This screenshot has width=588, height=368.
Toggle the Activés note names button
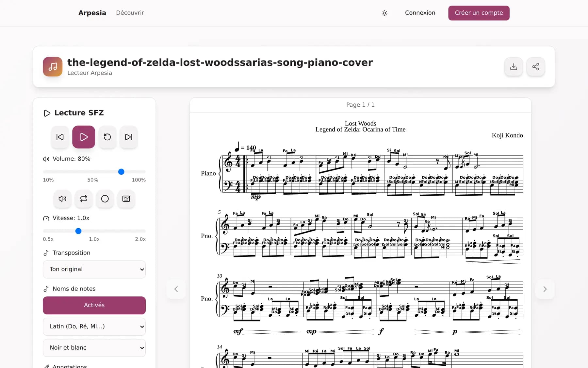[94, 305]
